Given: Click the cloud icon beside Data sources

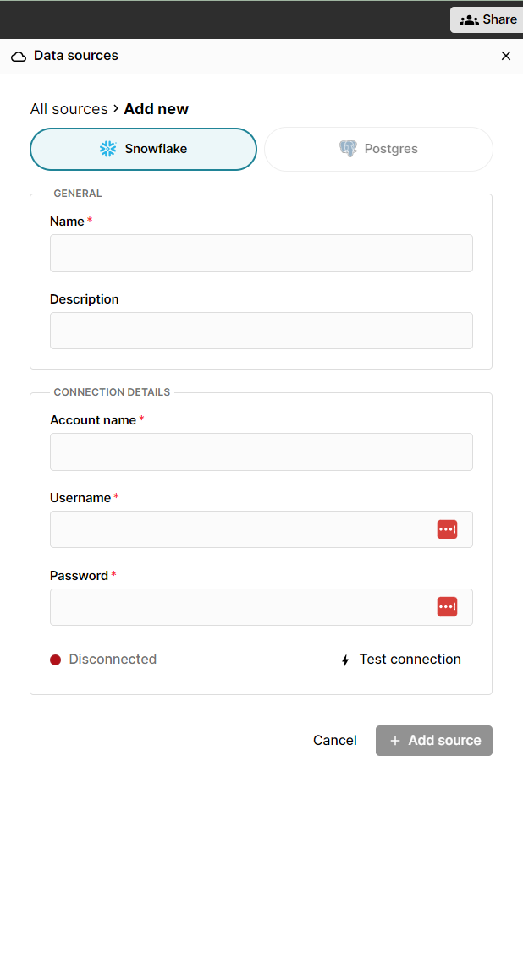Looking at the screenshot, I should [19, 55].
